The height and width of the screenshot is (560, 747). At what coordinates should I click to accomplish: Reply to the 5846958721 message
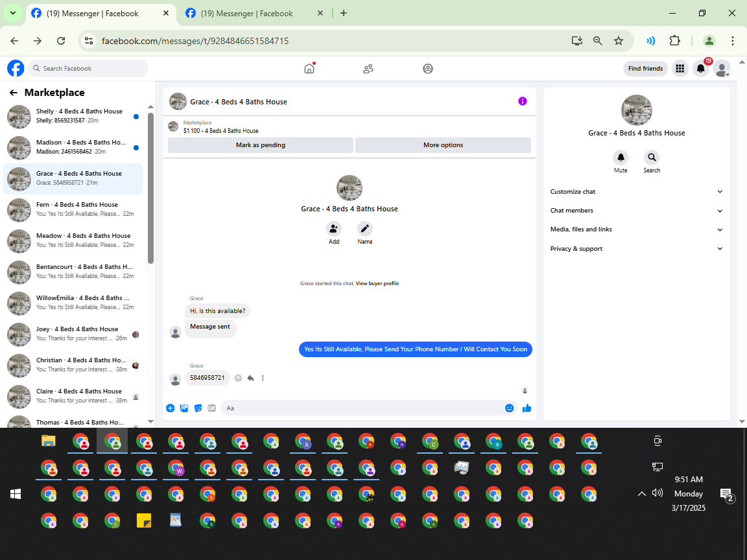250,378
